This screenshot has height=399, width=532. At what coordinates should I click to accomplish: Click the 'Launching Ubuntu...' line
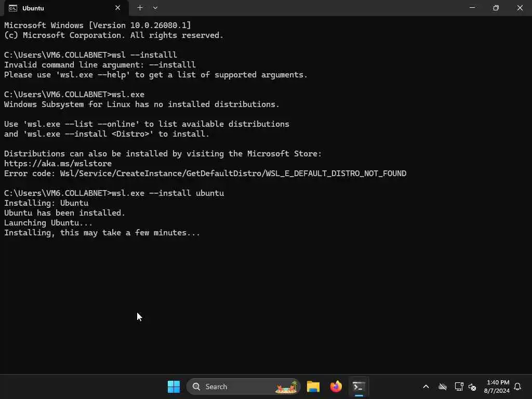pyautogui.click(x=48, y=222)
